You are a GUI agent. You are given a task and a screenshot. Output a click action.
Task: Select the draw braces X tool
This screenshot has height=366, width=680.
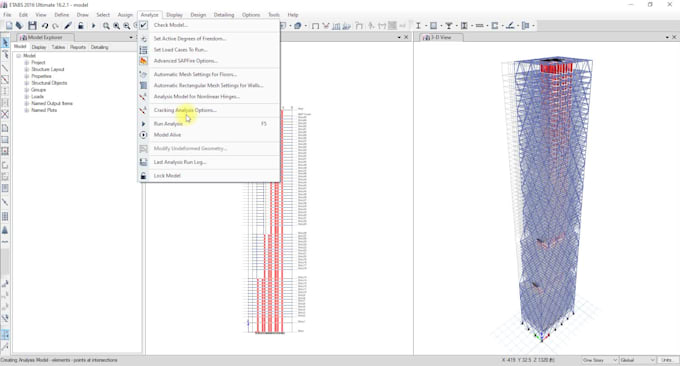point(5,114)
